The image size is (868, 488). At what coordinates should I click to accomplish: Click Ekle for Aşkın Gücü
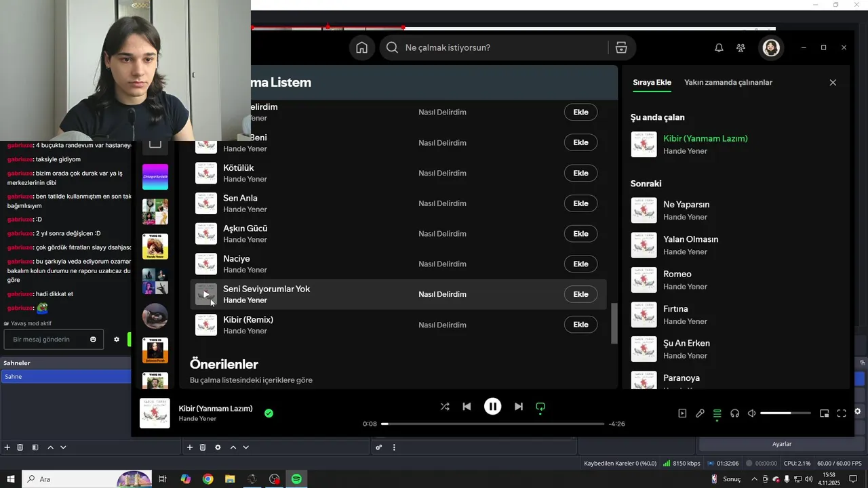coord(580,234)
